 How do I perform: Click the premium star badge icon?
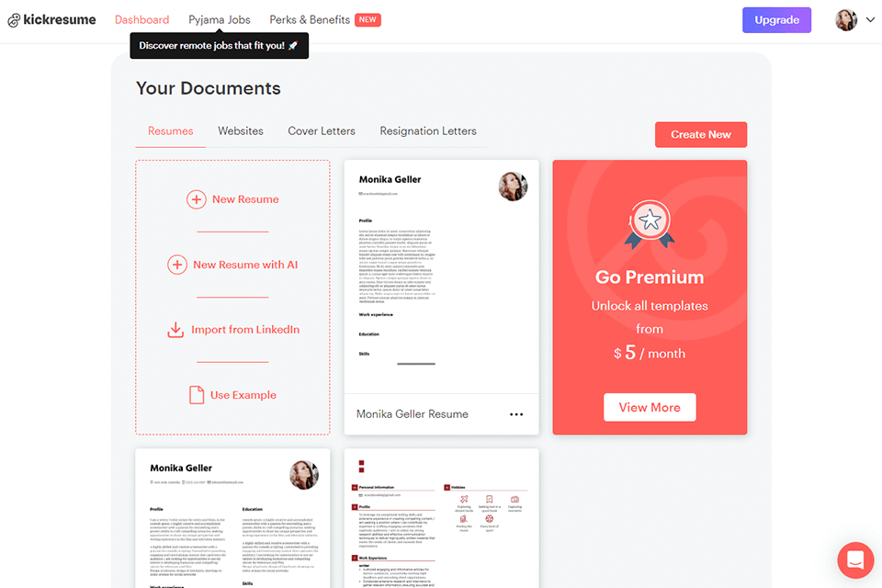click(650, 224)
